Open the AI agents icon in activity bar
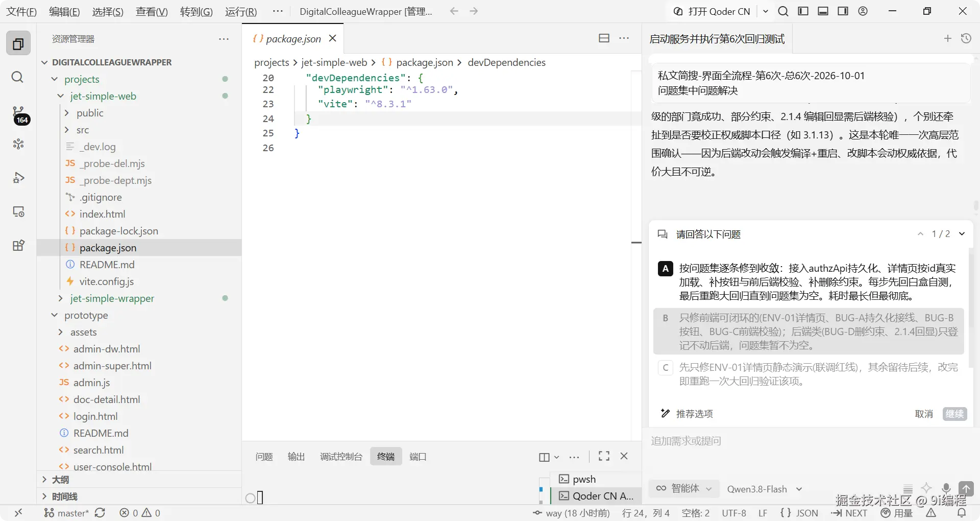The height and width of the screenshot is (521, 980). [18, 144]
